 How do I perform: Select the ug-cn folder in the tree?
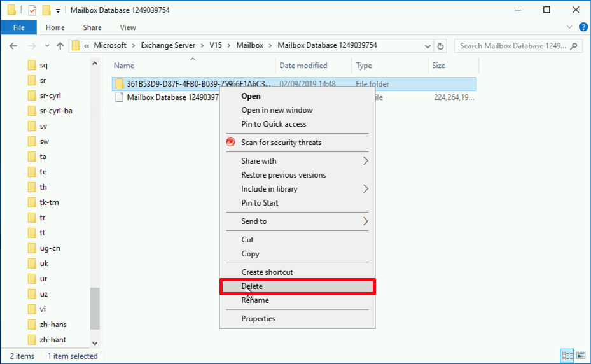(x=50, y=248)
